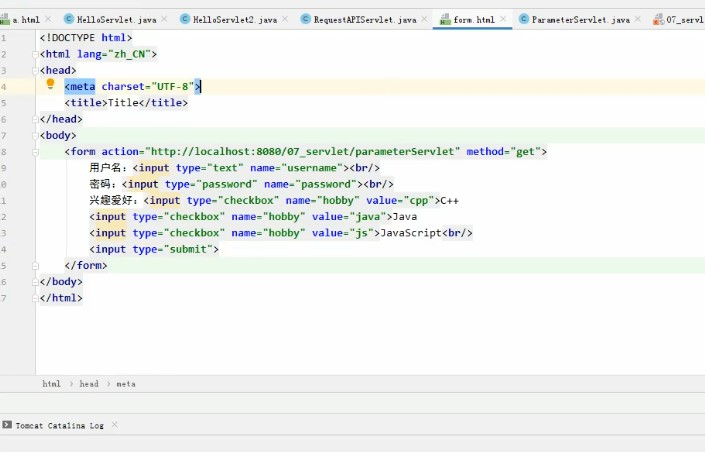Switch to the a.html tab
Viewport: 705px width, 452px height.
tap(26, 20)
